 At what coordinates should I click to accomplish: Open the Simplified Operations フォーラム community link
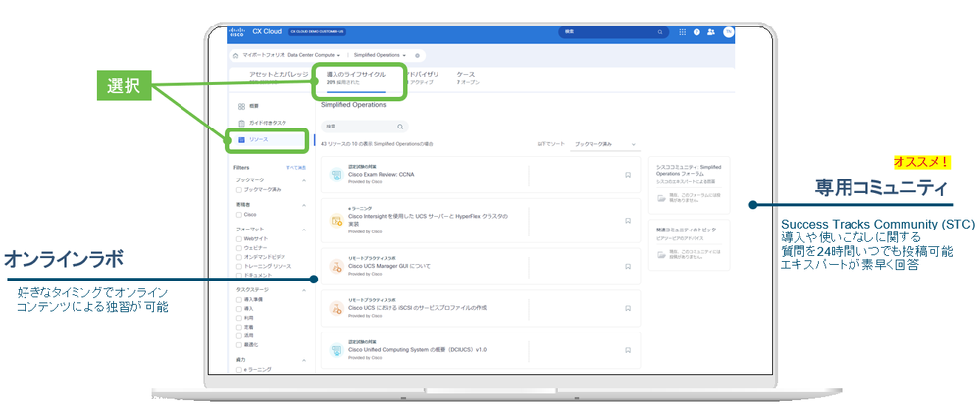click(x=689, y=170)
